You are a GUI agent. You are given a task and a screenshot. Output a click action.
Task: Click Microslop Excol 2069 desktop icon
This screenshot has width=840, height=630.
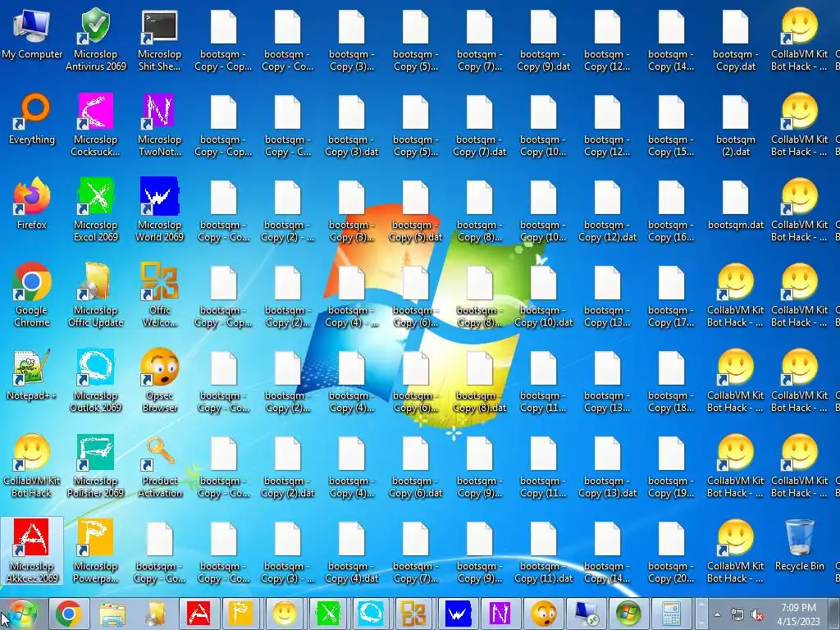click(x=95, y=210)
